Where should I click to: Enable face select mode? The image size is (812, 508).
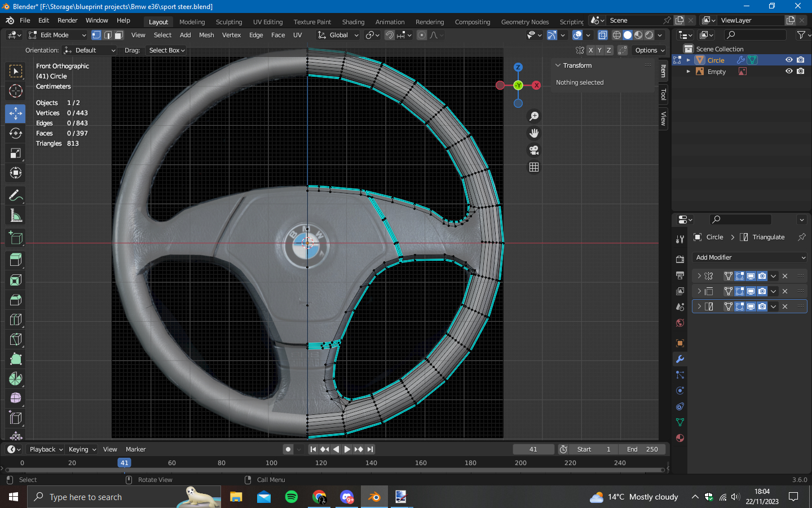click(x=119, y=35)
